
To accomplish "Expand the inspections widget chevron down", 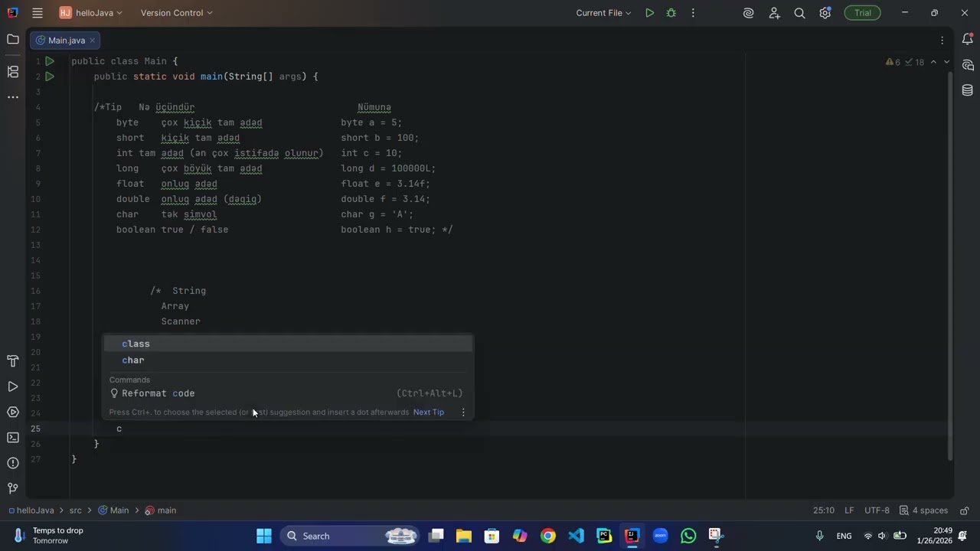I will (946, 62).
